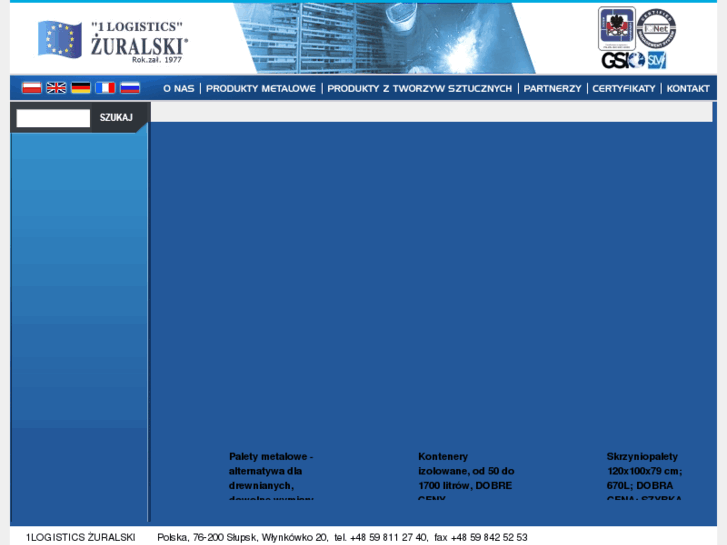Click the GSI logo
Viewport: 727px width, 545px height.
coord(623,60)
